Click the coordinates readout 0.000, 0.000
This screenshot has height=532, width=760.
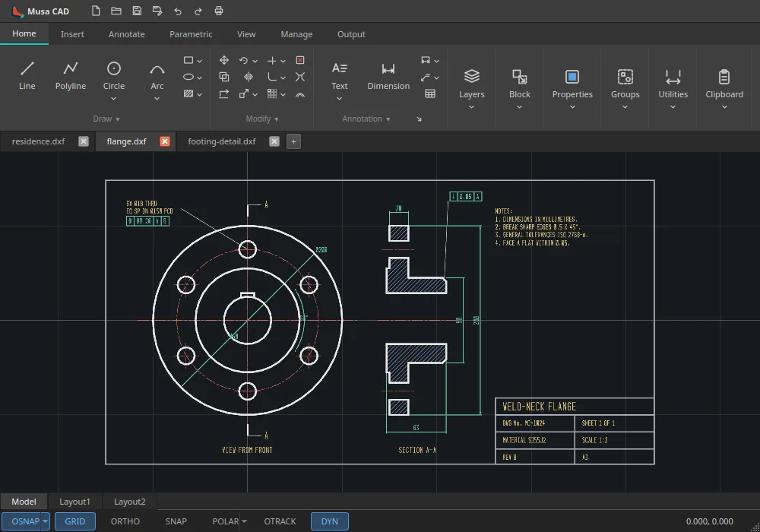pos(710,521)
